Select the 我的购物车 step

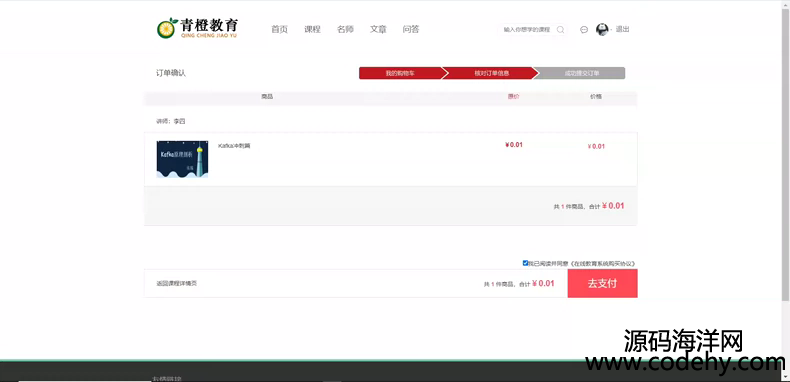(400, 73)
